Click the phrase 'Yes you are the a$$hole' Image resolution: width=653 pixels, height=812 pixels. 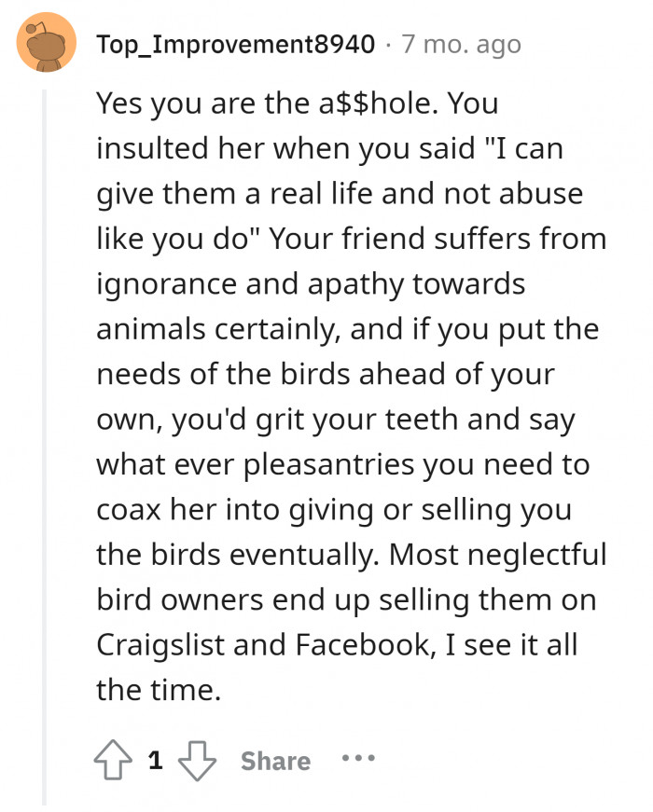(263, 104)
